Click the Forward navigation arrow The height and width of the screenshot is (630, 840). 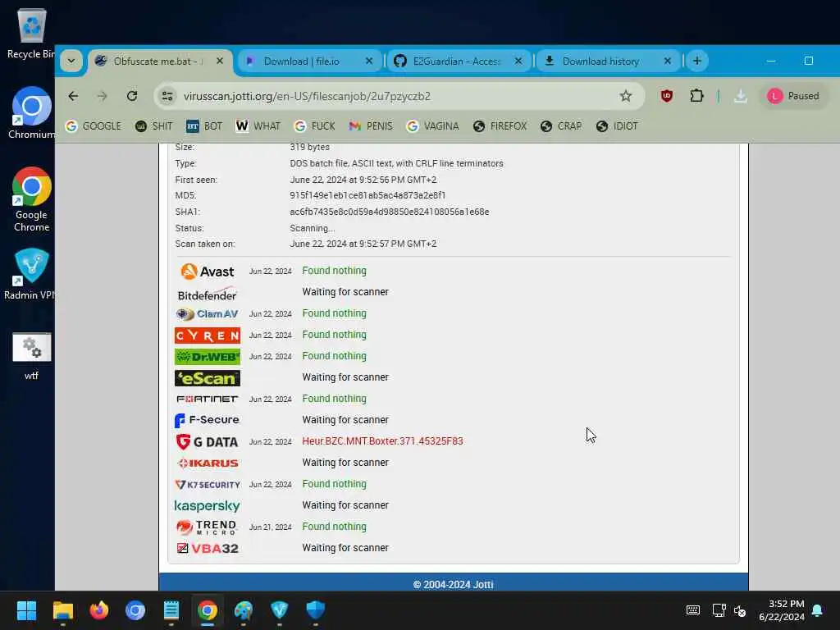coord(103,96)
